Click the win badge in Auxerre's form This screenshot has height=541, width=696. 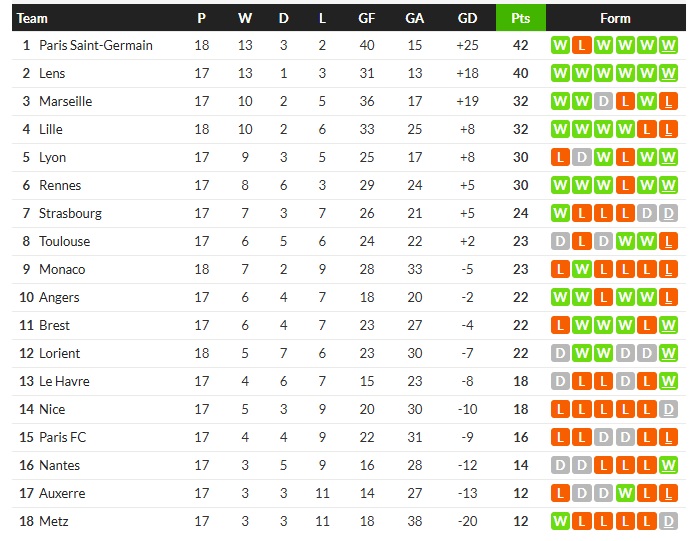pyautogui.click(x=625, y=493)
